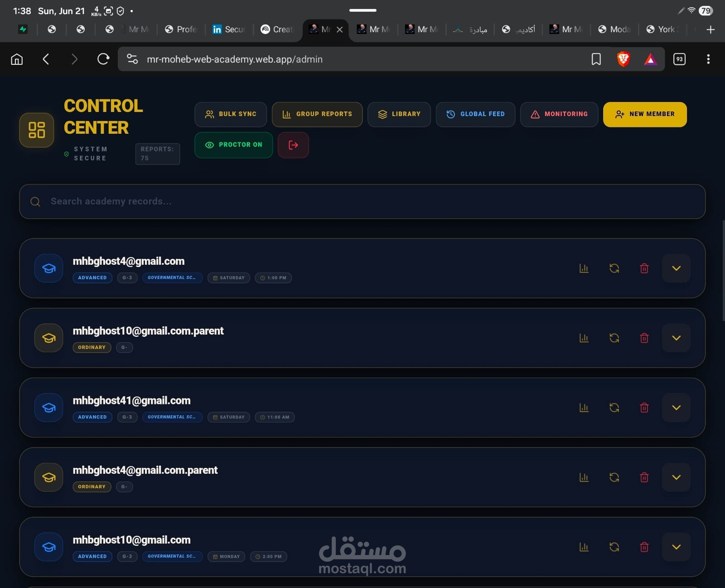Click the Ordinary tag on mhbghost10@gmail.com.parent
This screenshot has width=725, height=588.
click(92, 348)
